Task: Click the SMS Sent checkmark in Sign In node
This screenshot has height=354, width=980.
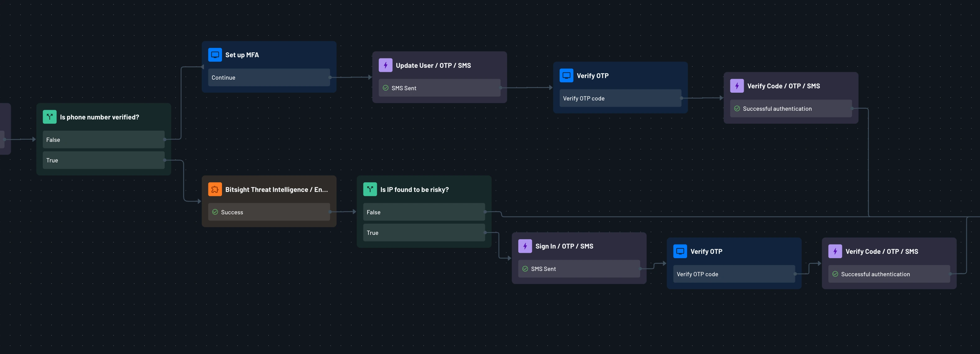Action: tap(525, 269)
